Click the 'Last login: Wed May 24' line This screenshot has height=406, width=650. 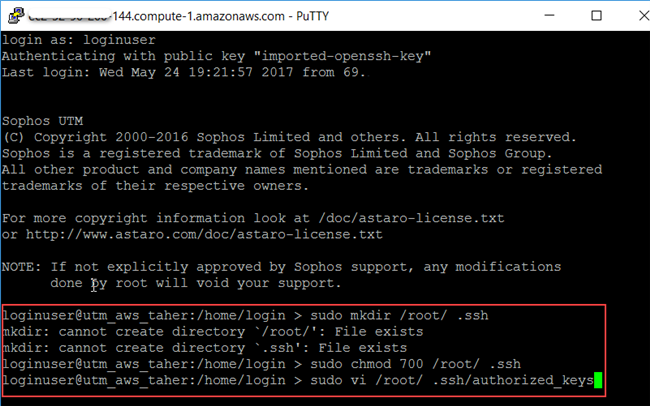(184, 73)
